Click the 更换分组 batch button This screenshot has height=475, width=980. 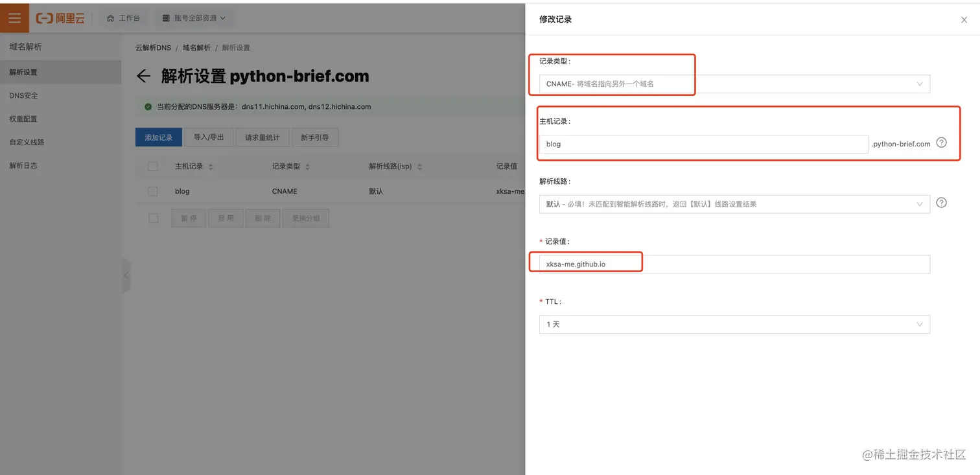(306, 218)
